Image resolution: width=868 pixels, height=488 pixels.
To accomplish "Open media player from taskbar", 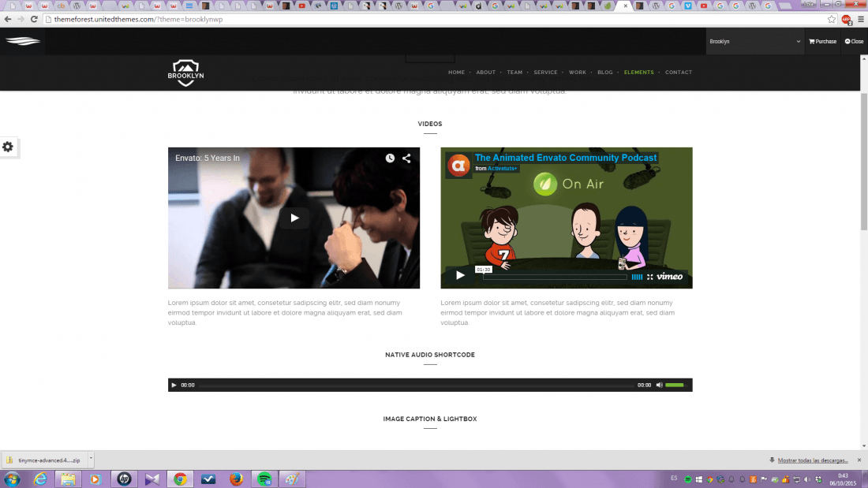I will tap(95, 479).
